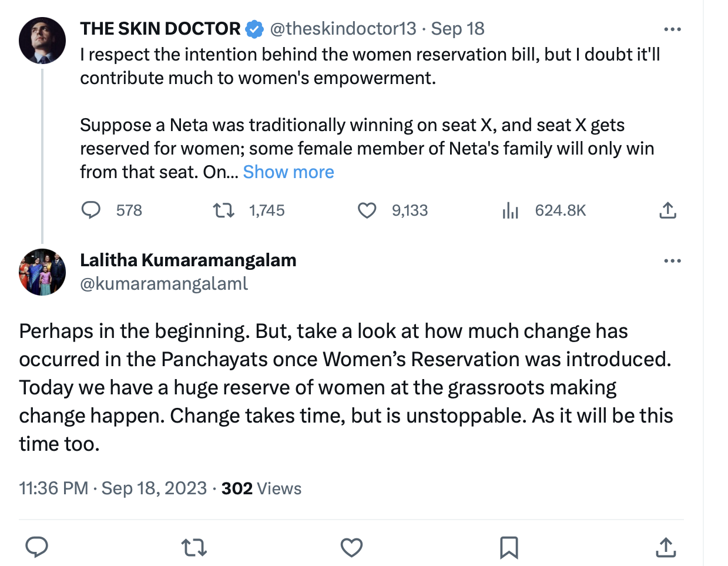
Task: Click THE SKIN DOCTOR's profile picture
Action: point(42,41)
